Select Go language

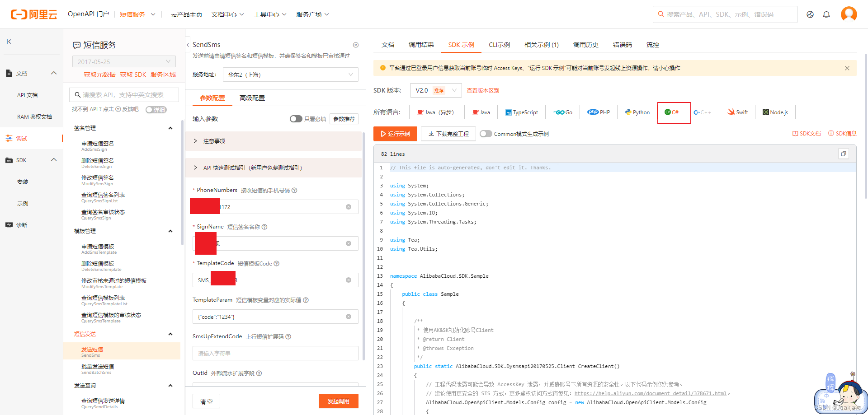pyautogui.click(x=563, y=112)
